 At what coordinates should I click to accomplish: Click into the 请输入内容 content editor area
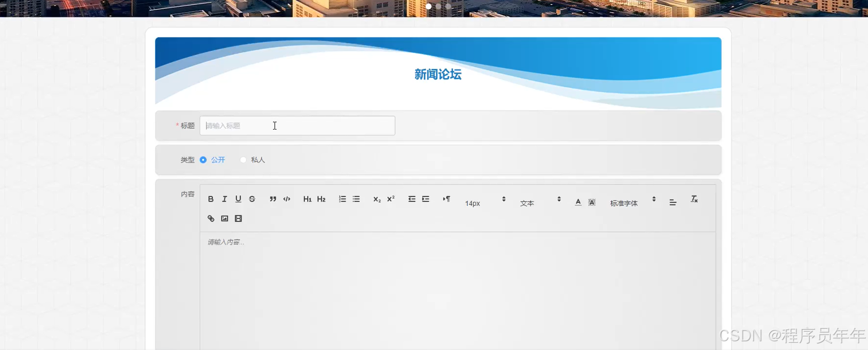[457, 291]
